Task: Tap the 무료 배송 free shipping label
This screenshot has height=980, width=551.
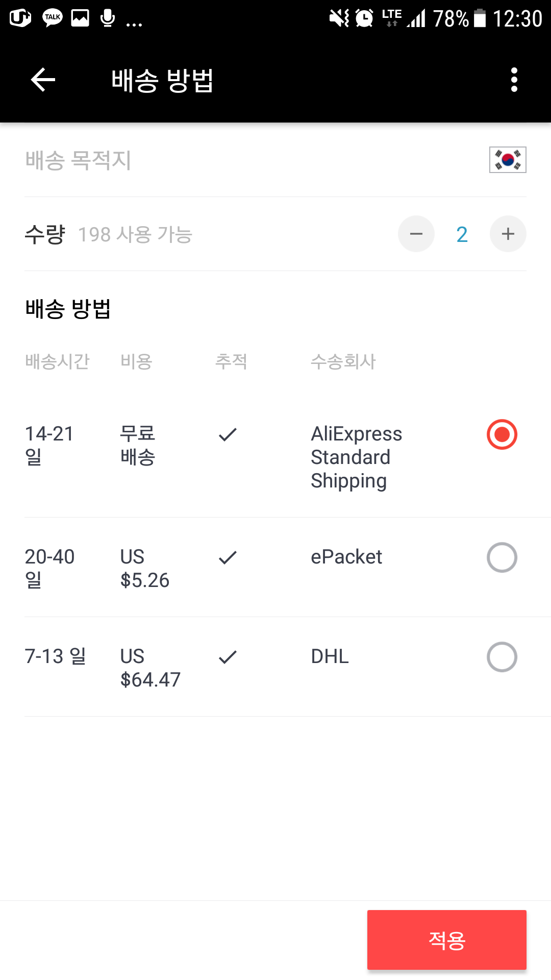Action: click(x=138, y=445)
